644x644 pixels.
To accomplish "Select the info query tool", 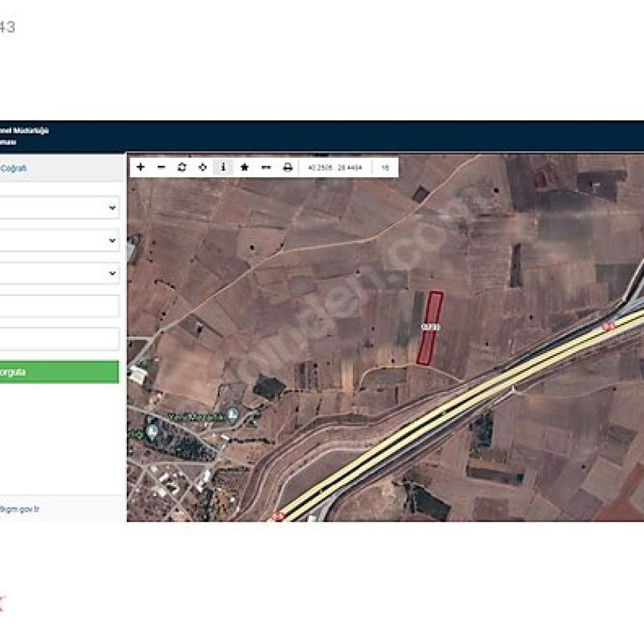I will (223, 167).
